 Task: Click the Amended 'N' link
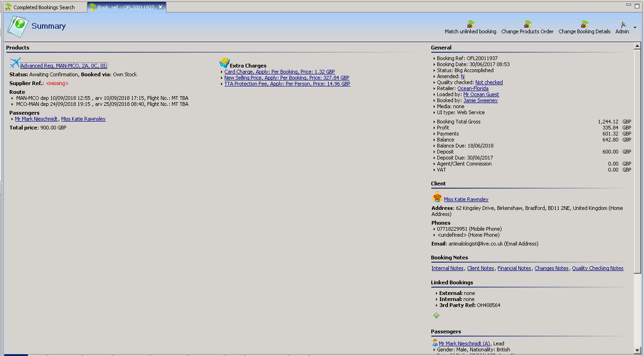coord(463,77)
